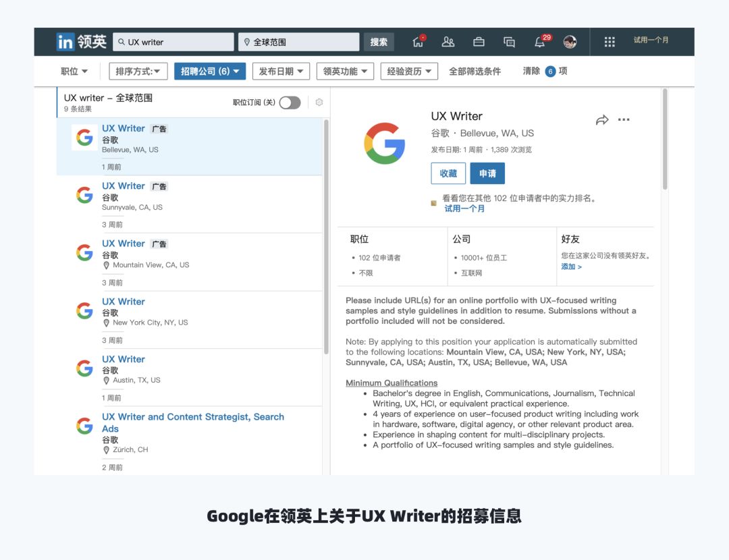Screen dimensions: 729x560
Task: Open the 发布日期 date posted filter
Action: [x=281, y=72]
